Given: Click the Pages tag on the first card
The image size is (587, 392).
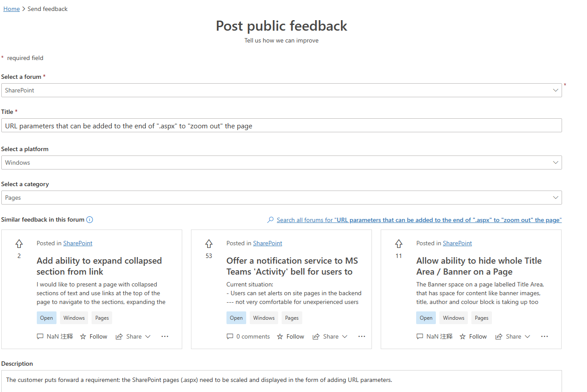Looking at the screenshot, I should point(102,318).
